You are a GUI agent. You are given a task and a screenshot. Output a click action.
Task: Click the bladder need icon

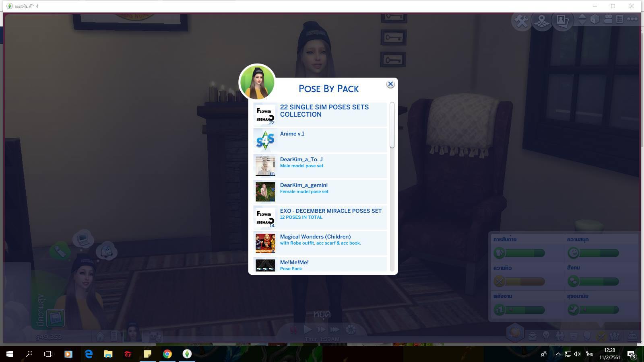pos(500,253)
